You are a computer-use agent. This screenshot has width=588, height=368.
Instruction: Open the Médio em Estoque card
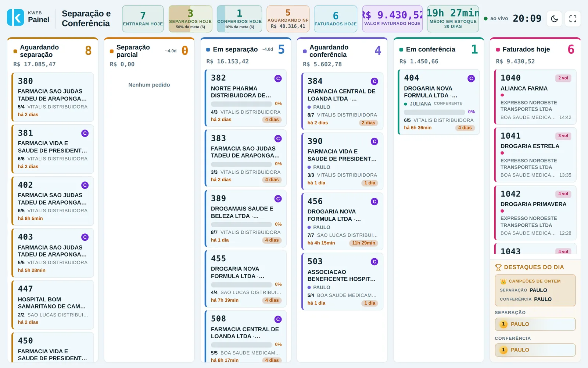point(453,19)
